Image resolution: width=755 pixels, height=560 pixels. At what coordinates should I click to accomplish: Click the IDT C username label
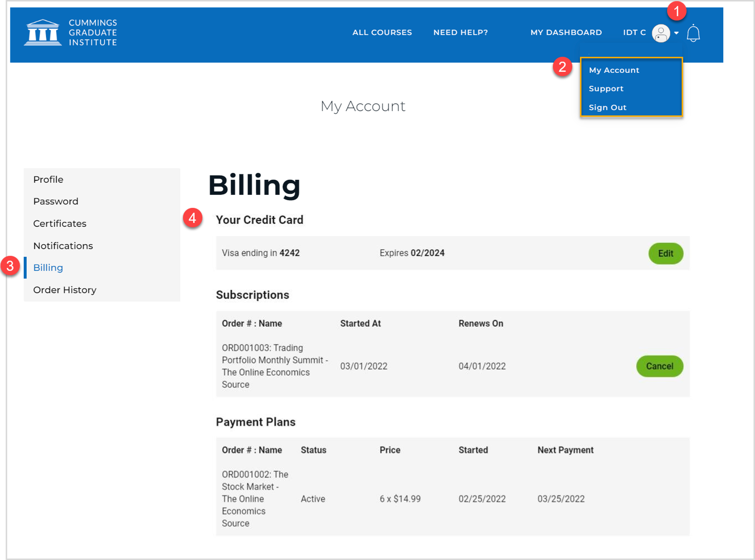[x=634, y=33]
